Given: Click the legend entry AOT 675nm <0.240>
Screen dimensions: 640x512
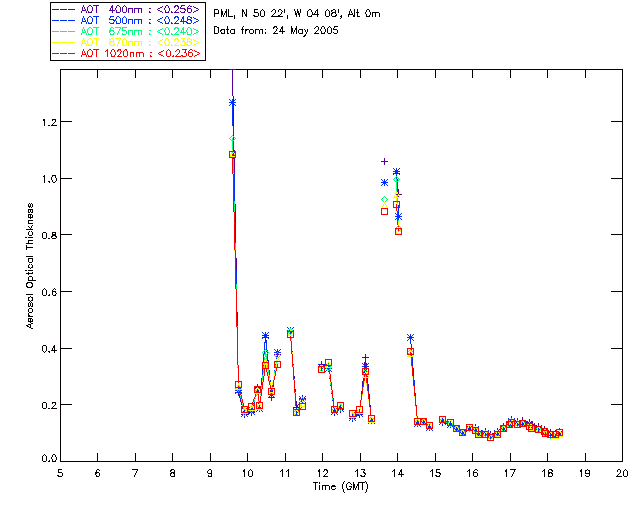Looking at the screenshot, I should (x=126, y=31).
